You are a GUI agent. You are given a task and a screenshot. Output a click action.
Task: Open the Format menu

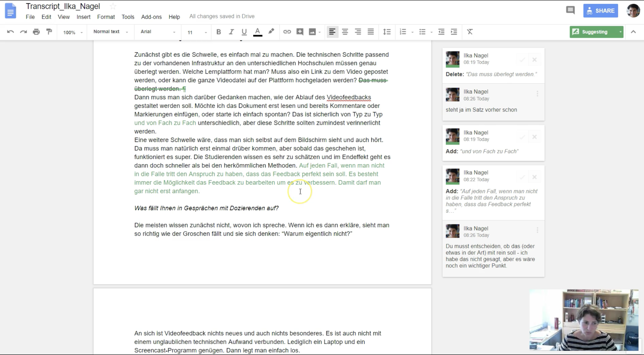pyautogui.click(x=106, y=17)
